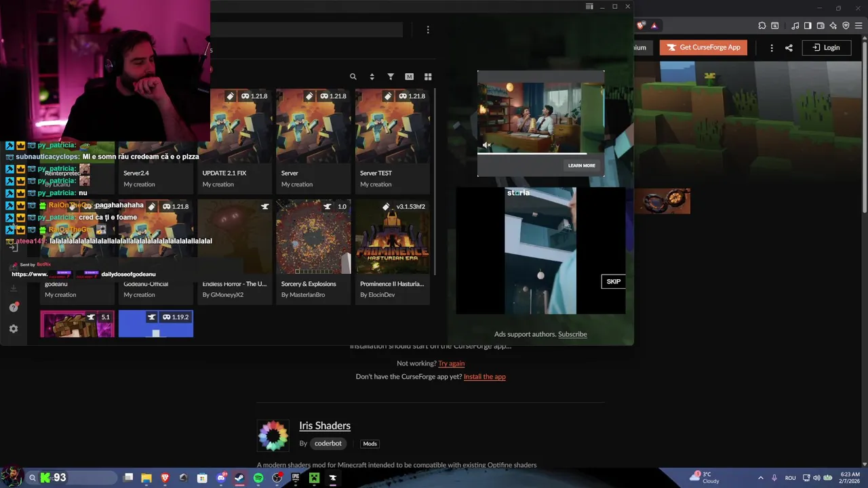Open CurseForge anvil icon on the taskbar
Viewport: 868px width, 488px height.
(x=333, y=478)
